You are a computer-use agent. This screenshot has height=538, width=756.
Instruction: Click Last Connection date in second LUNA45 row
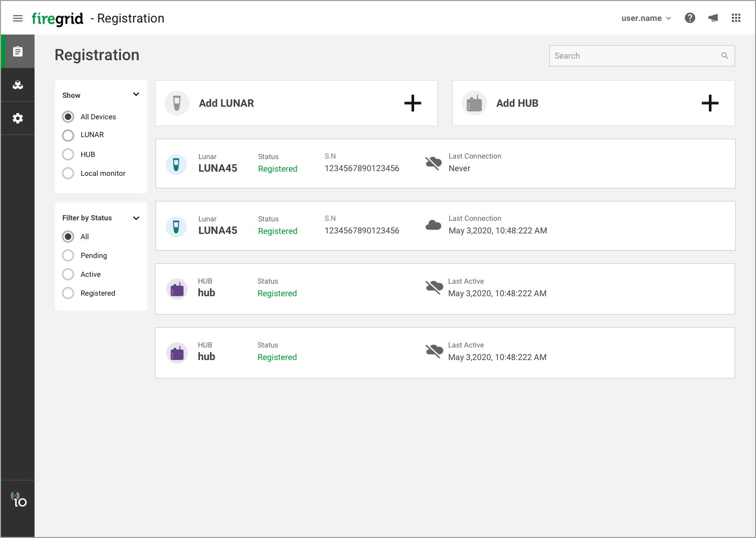[498, 231]
